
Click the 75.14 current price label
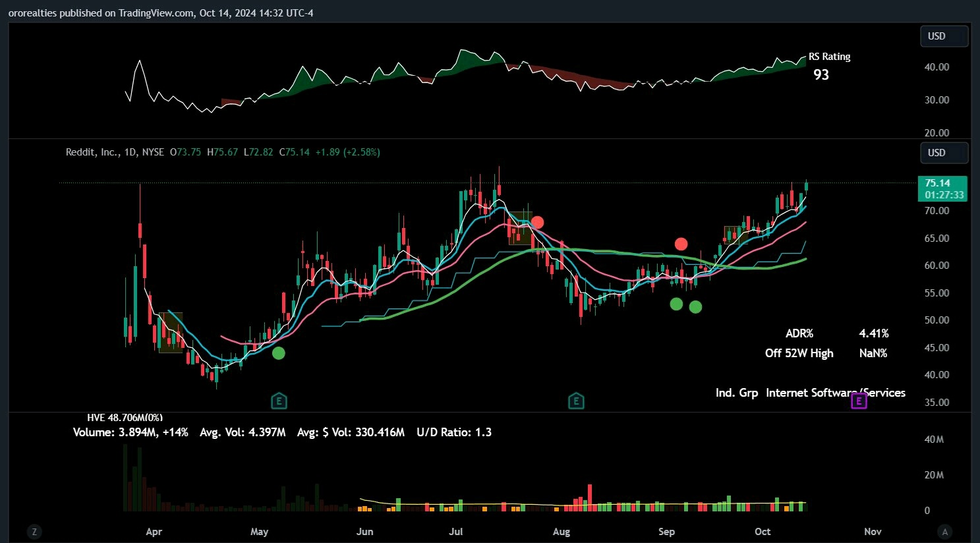tap(938, 183)
